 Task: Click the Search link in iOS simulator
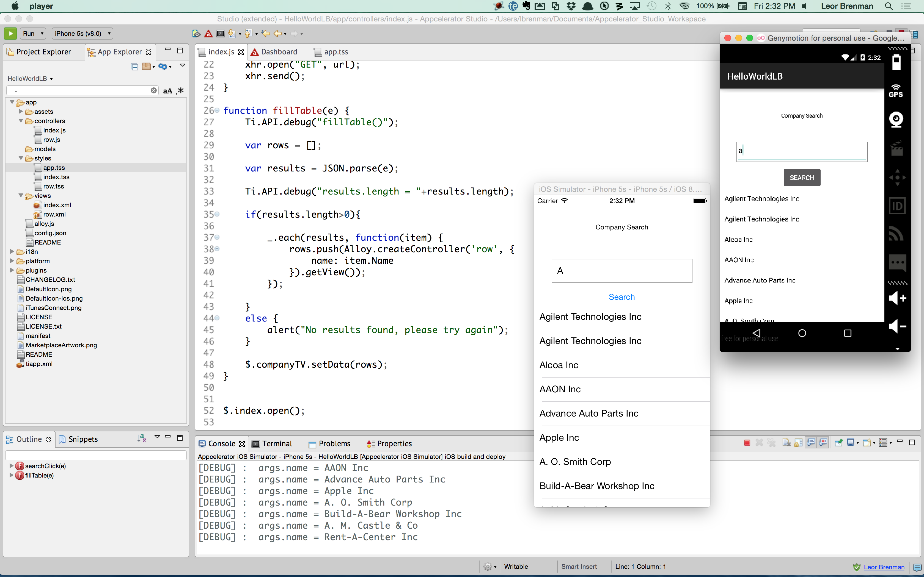point(621,297)
